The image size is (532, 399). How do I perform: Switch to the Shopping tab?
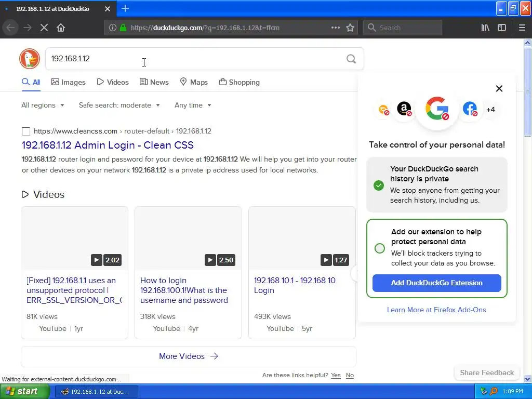[239, 82]
